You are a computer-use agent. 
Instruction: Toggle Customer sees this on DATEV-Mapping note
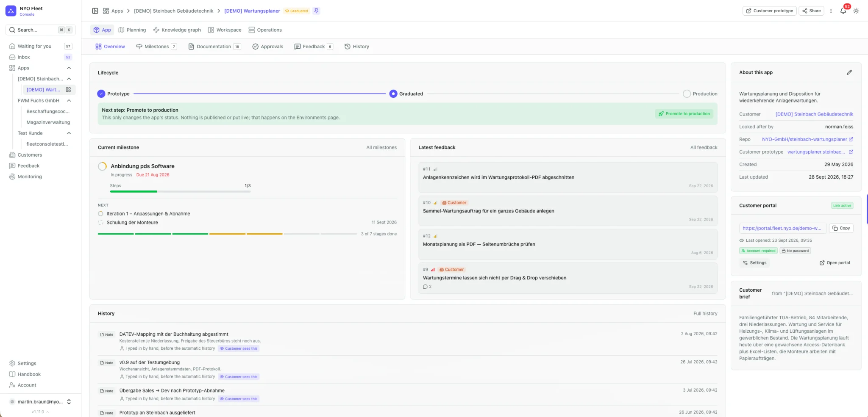tap(239, 348)
